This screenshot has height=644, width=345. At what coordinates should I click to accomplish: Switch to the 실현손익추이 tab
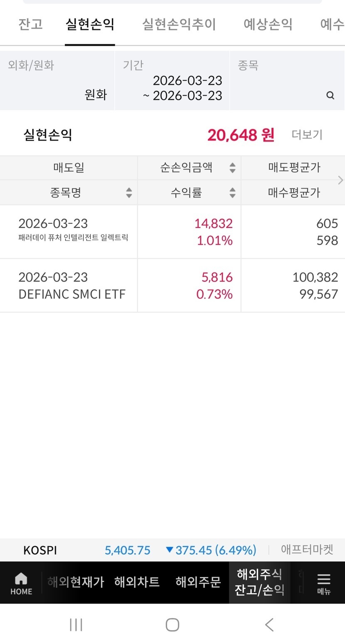pos(179,24)
